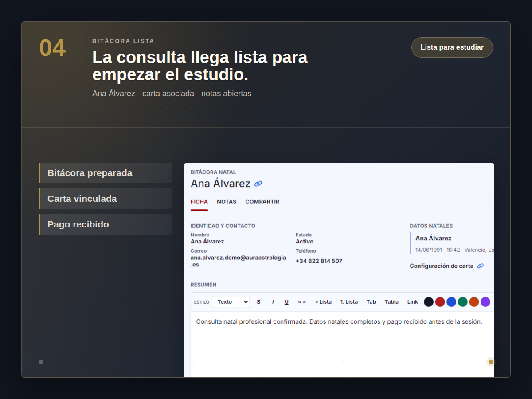Toggle bold formatting in Resumen editor
This screenshot has width=532, height=399.
(259, 302)
